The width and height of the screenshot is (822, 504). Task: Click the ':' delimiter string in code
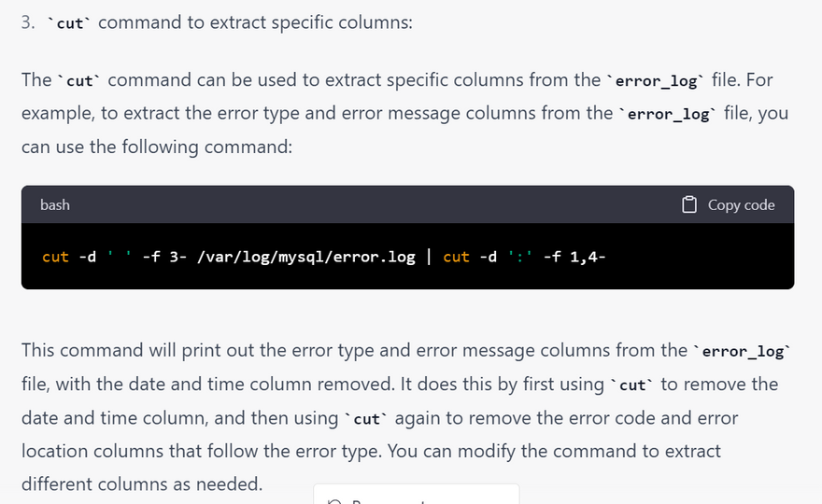(518, 256)
